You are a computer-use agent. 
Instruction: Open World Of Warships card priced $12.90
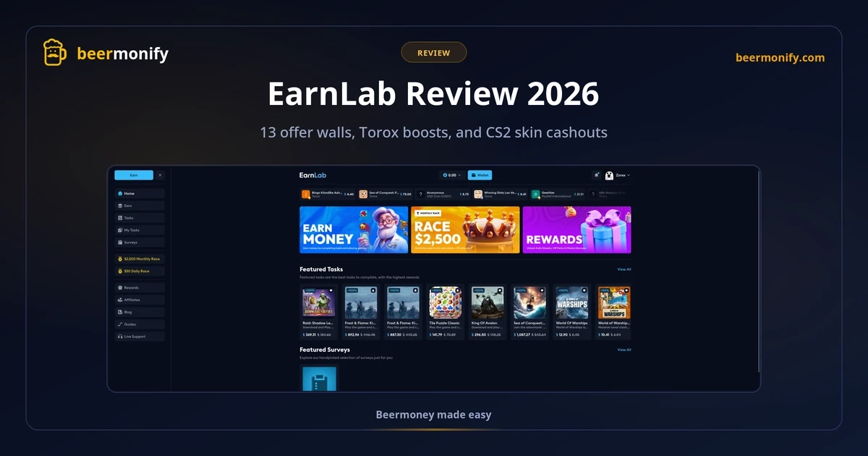click(571, 312)
